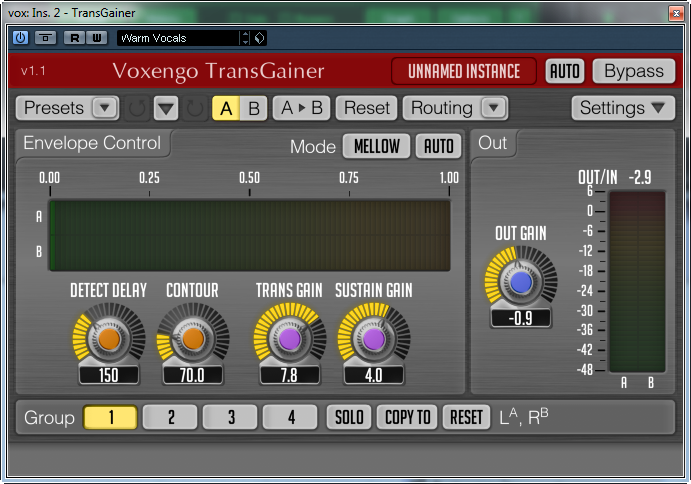The image size is (691, 484).
Task: Click the Read automation R button
Action: (74, 38)
